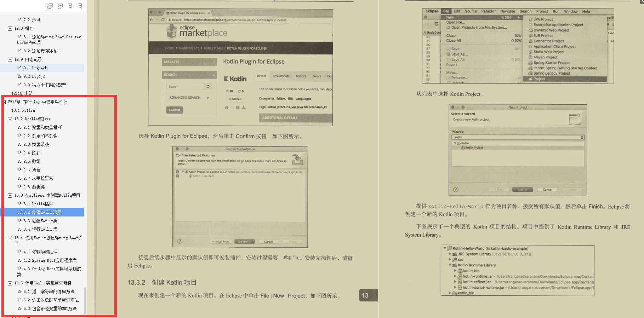Select the 12.9.1 Logback bookmark
Screen dimensions: 644x318
tap(32, 68)
